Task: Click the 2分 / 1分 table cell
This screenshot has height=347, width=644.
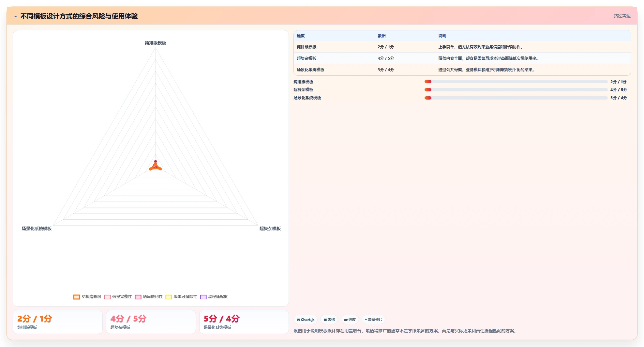Action: point(386,47)
